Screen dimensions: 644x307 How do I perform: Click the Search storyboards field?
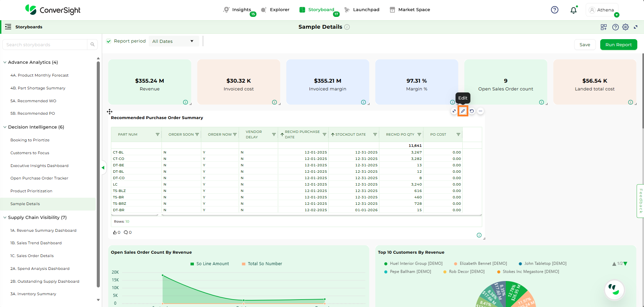click(x=46, y=45)
